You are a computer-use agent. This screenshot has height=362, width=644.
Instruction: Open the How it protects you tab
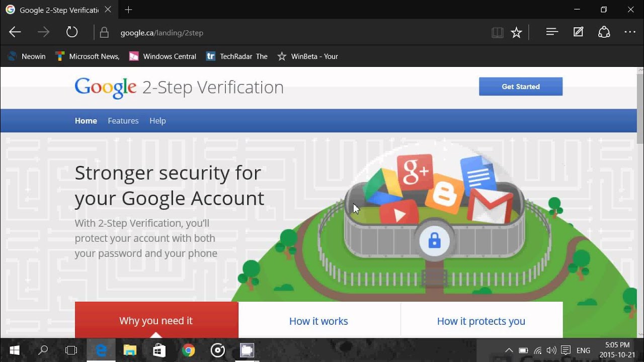481,320
